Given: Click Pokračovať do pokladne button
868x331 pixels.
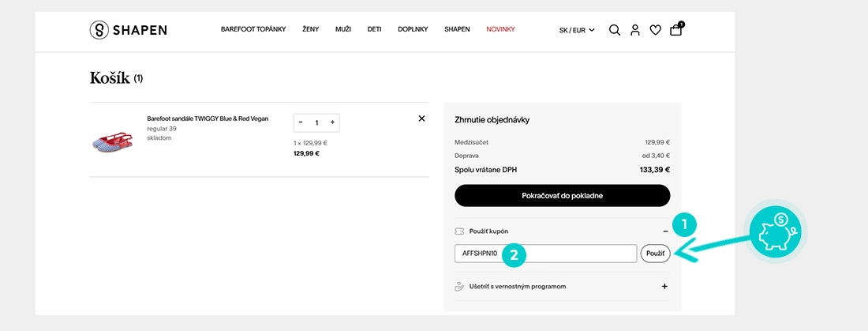Looking at the screenshot, I should pyautogui.click(x=563, y=196).
